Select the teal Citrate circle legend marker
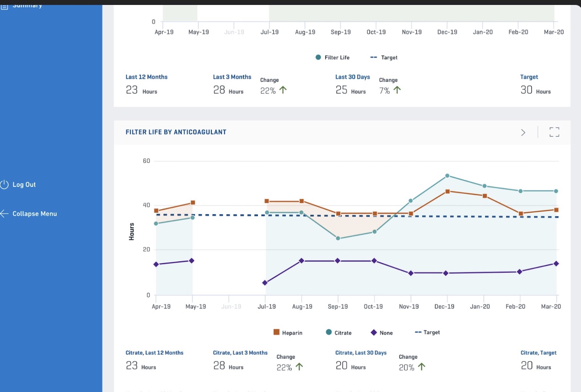This screenshot has width=581, height=392. coord(328,332)
